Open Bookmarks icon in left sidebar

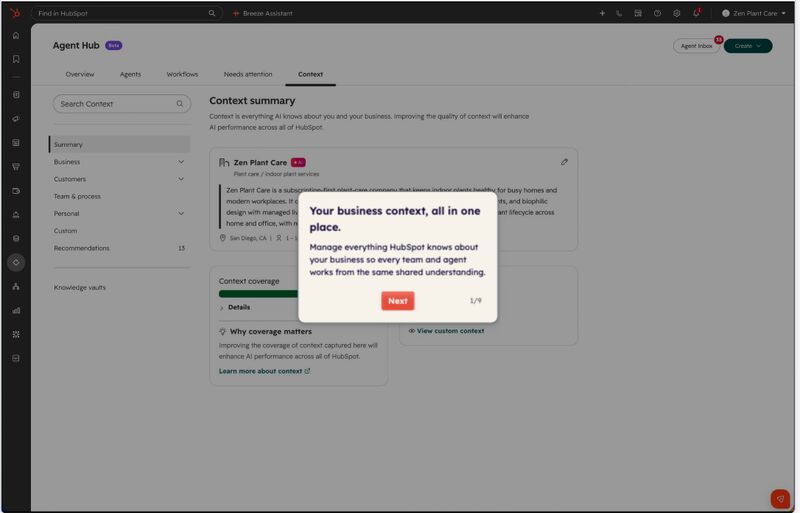pos(16,59)
